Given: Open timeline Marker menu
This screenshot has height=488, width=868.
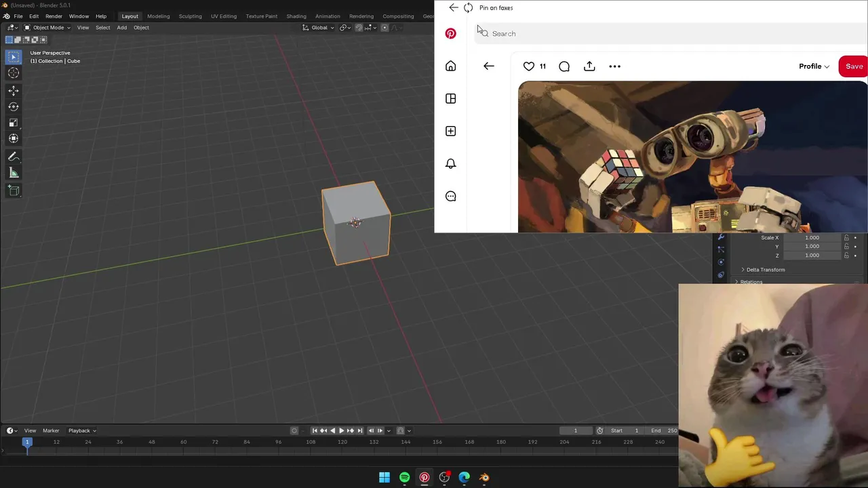Looking at the screenshot, I should coord(51,430).
